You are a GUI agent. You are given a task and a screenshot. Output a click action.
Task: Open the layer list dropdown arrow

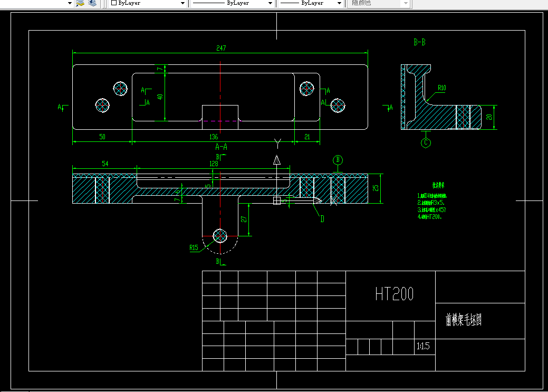(x=70, y=3)
